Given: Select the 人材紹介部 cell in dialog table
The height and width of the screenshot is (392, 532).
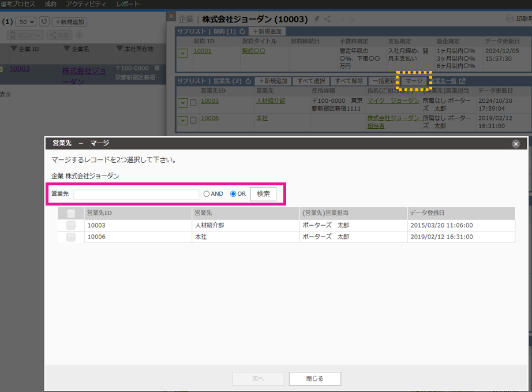Looking at the screenshot, I should click(246, 225).
